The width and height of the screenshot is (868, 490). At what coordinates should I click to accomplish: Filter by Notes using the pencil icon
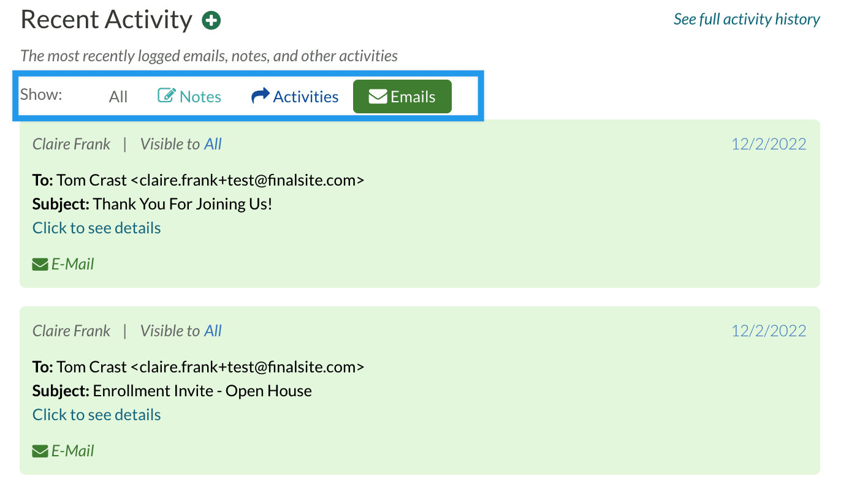pos(167,96)
